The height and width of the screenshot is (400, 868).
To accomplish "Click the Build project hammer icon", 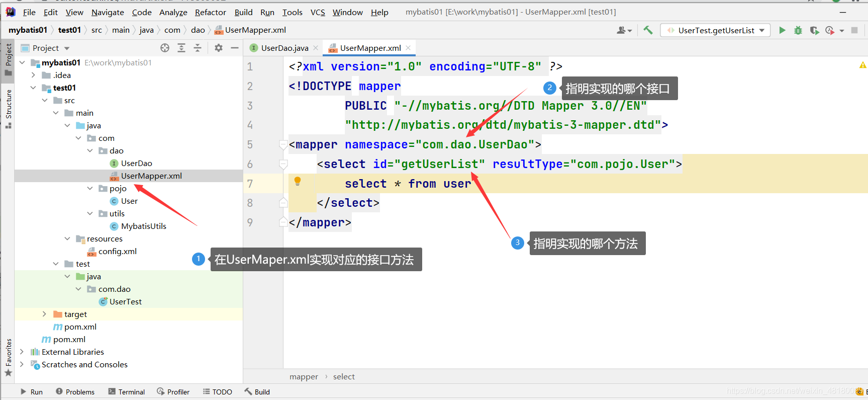I will click(648, 30).
